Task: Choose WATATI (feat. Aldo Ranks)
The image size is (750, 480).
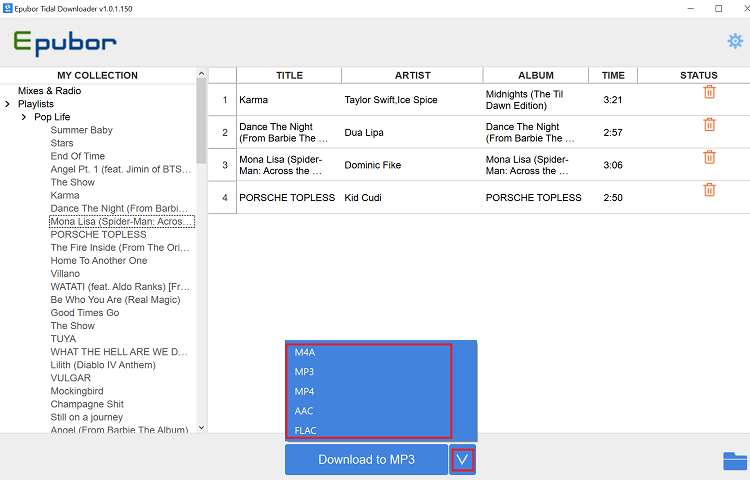Action: click(120, 287)
